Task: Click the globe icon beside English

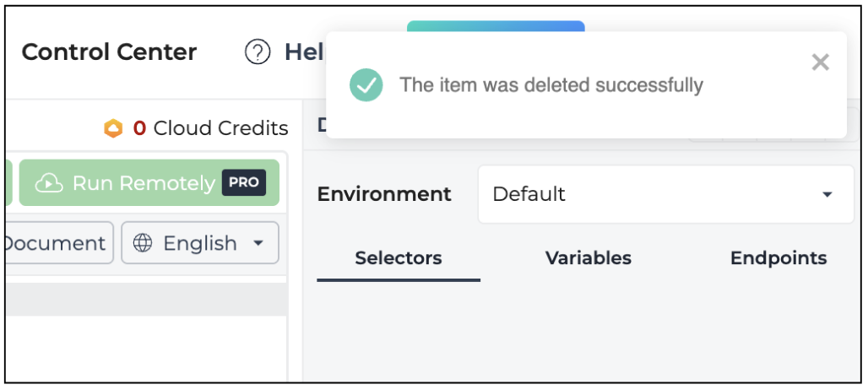Action: point(142,243)
